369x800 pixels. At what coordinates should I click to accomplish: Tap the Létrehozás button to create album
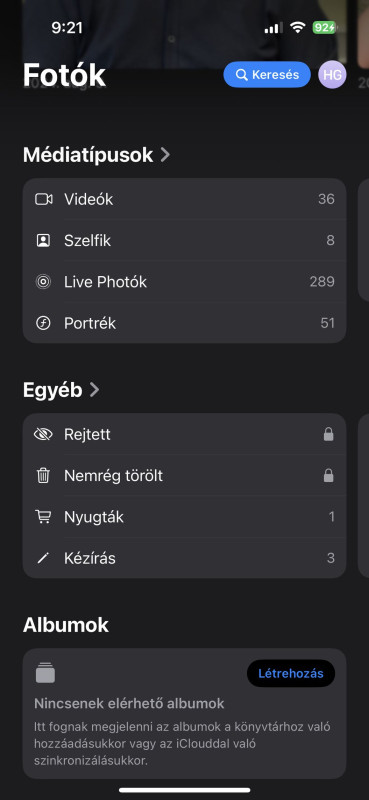(291, 673)
